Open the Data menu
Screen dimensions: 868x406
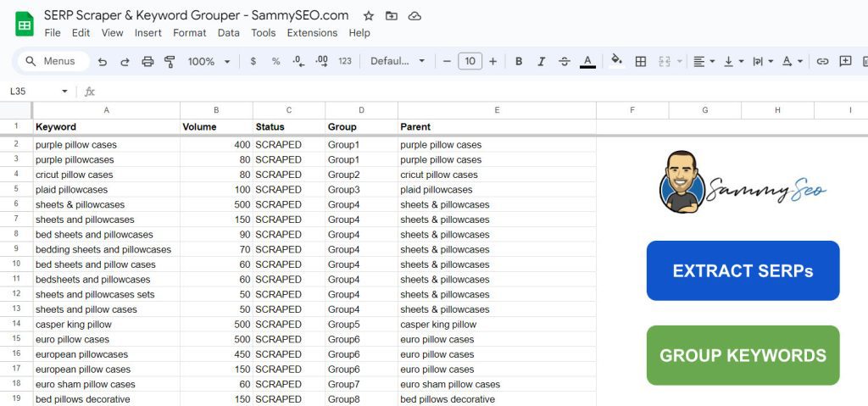tap(229, 33)
